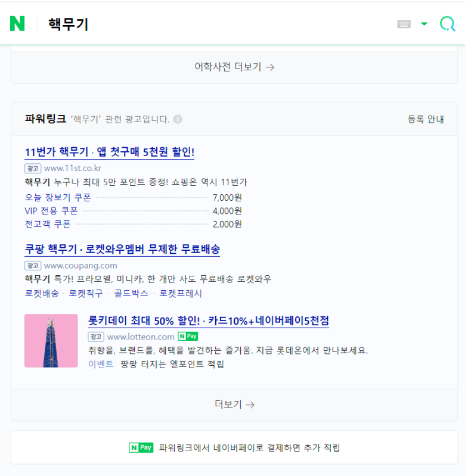Click the Lotte Tower ad thumbnail
Viewport: 465px width, 476px height.
pyautogui.click(x=51, y=341)
